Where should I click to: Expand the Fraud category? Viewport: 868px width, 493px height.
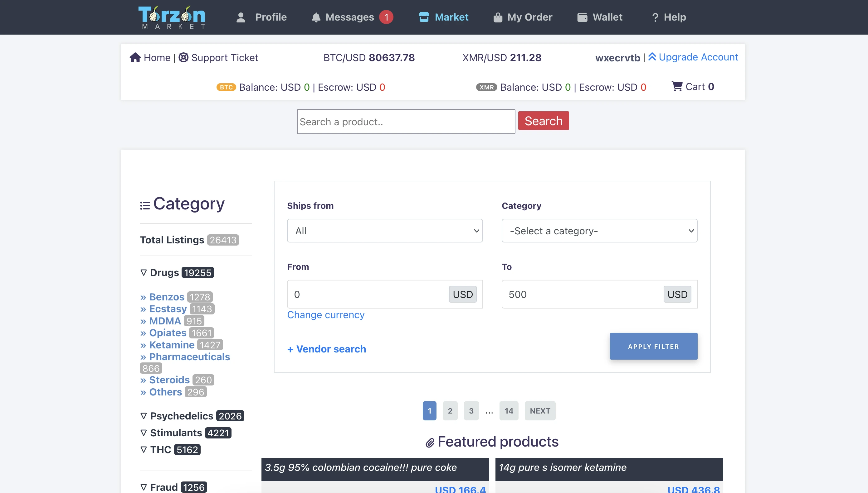(x=164, y=487)
